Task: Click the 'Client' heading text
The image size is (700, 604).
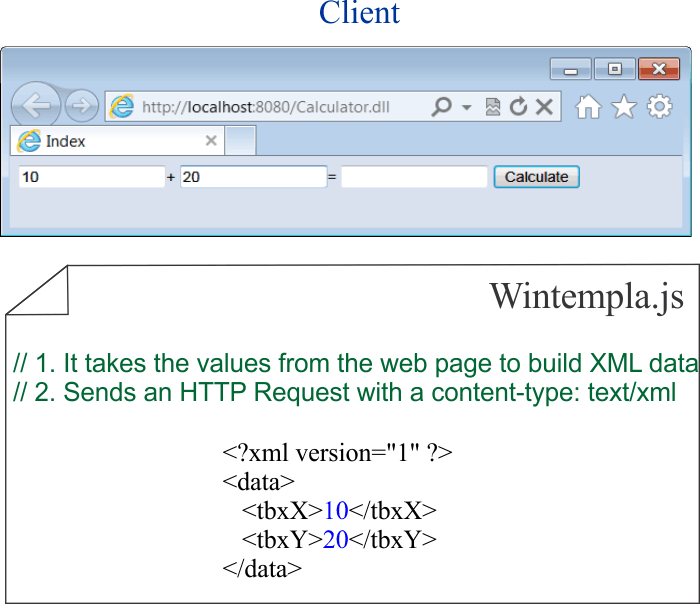Action: pyautogui.click(x=359, y=12)
